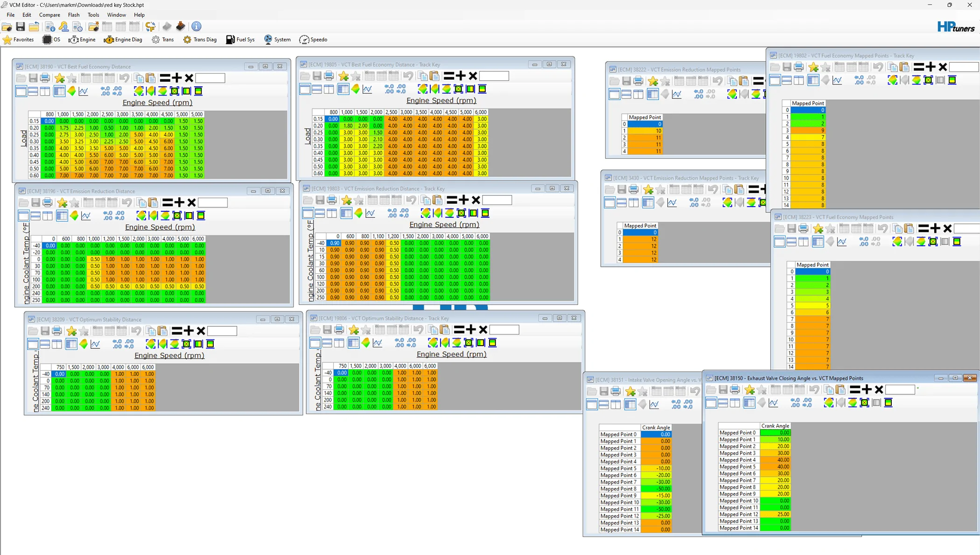Open the Edit menu
Screen dimensions: 980x555
pos(27,15)
